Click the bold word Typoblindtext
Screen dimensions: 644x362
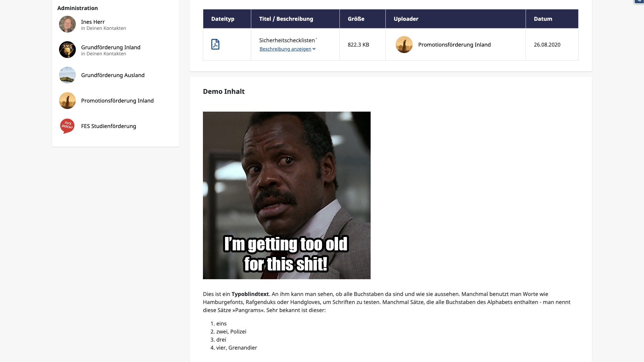click(250, 294)
